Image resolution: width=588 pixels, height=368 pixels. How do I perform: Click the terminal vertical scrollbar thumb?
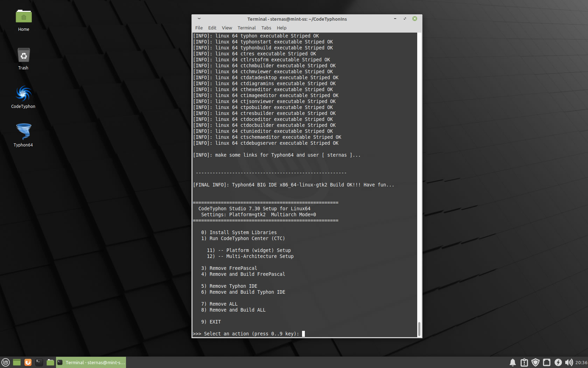pyautogui.click(x=419, y=329)
